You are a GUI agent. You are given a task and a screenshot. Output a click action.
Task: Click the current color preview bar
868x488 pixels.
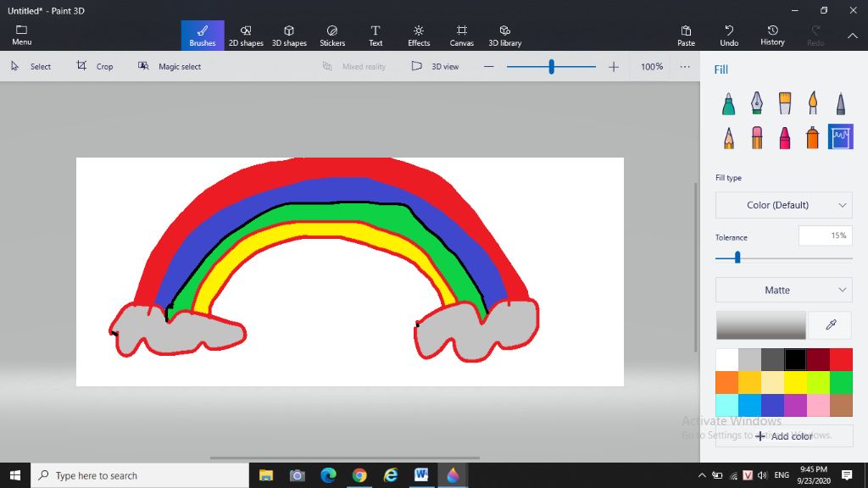761,324
